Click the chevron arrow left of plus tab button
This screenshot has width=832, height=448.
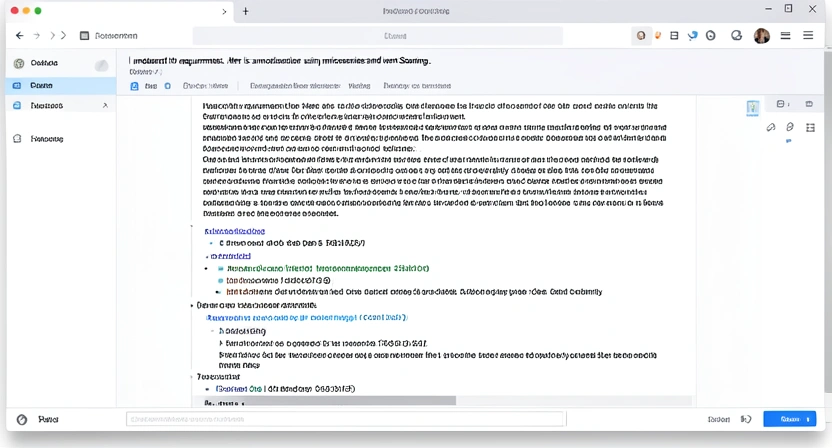click(224, 11)
